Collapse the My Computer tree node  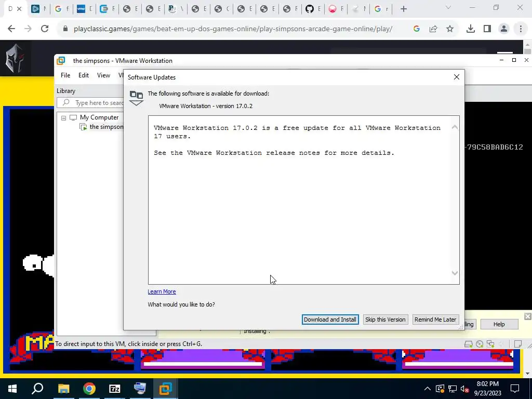(x=63, y=118)
